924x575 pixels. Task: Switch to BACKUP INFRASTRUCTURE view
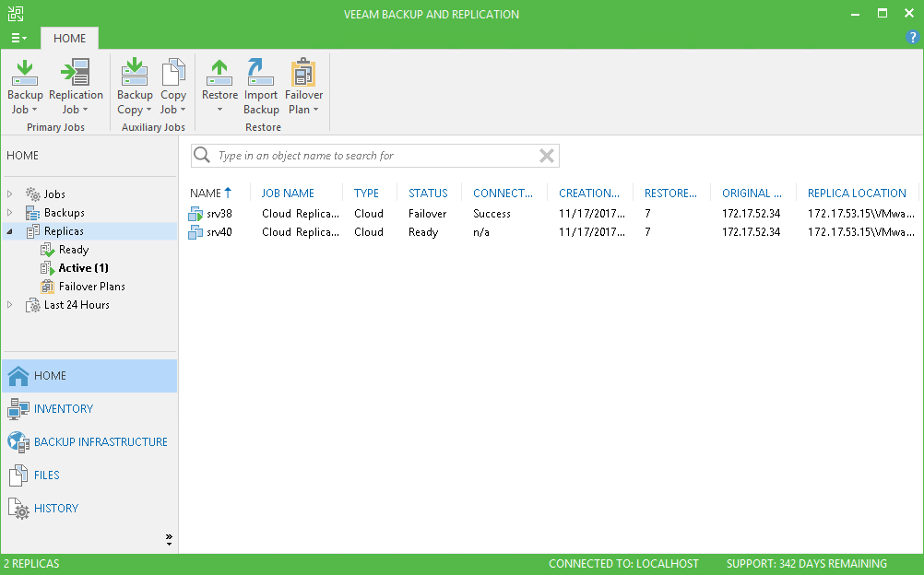point(89,442)
